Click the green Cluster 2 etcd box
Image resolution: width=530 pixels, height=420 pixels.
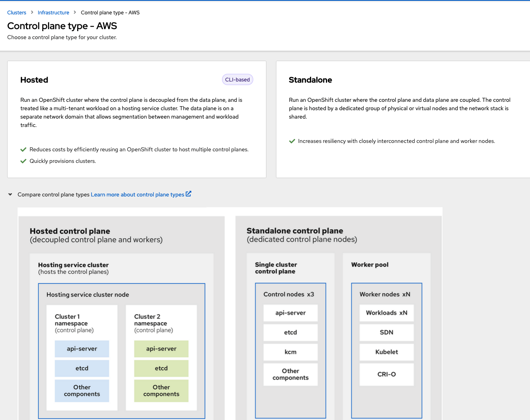click(161, 368)
